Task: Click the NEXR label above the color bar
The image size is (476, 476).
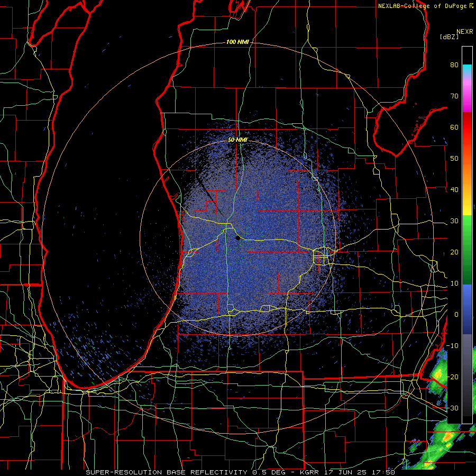Action: point(465,32)
